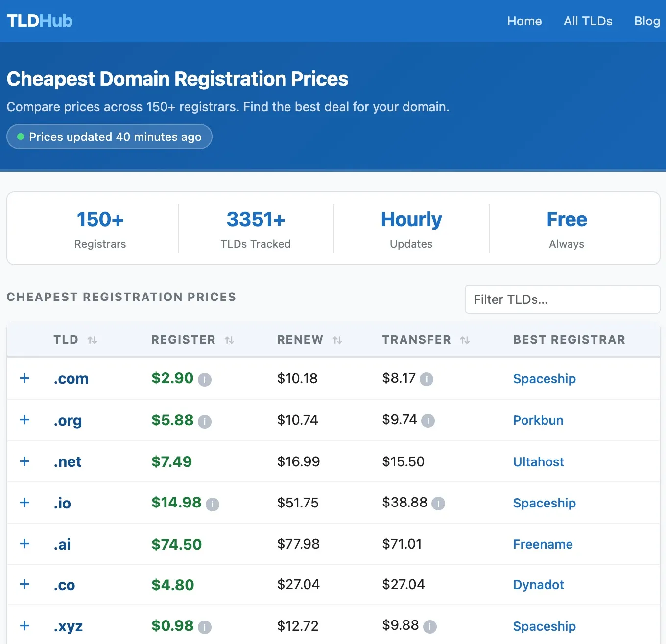Open the Home navigation item
Viewport: 666px width, 644px height.
(x=524, y=21)
